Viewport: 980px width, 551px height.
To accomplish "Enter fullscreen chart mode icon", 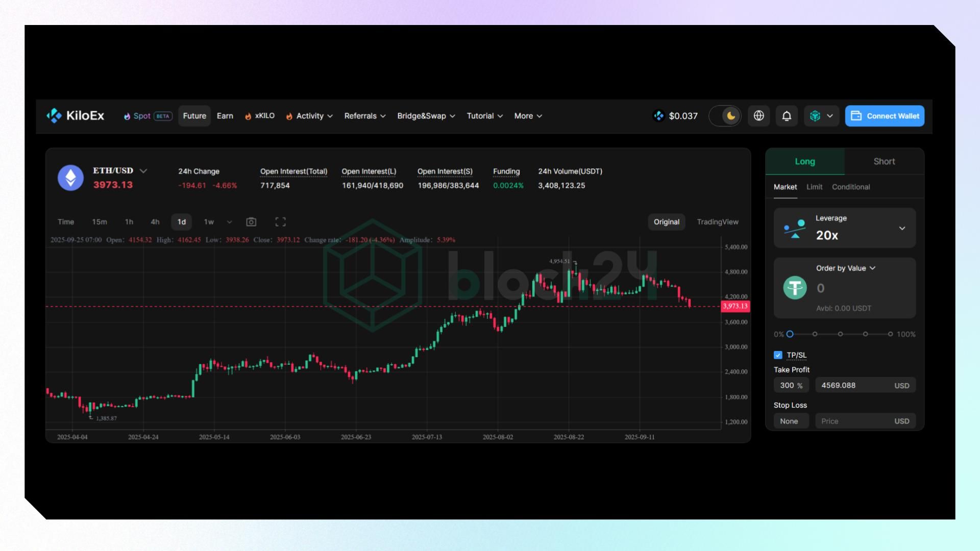I will (280, 222).
